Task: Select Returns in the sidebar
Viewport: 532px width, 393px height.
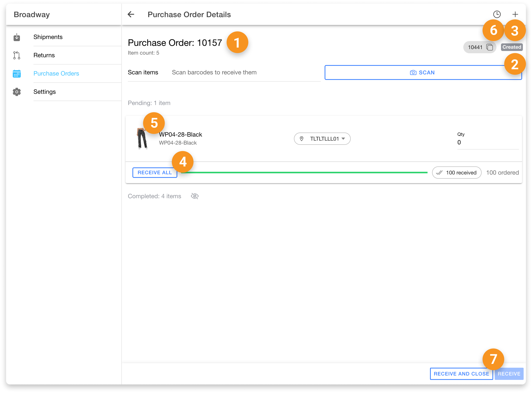Action: (44, 55)
